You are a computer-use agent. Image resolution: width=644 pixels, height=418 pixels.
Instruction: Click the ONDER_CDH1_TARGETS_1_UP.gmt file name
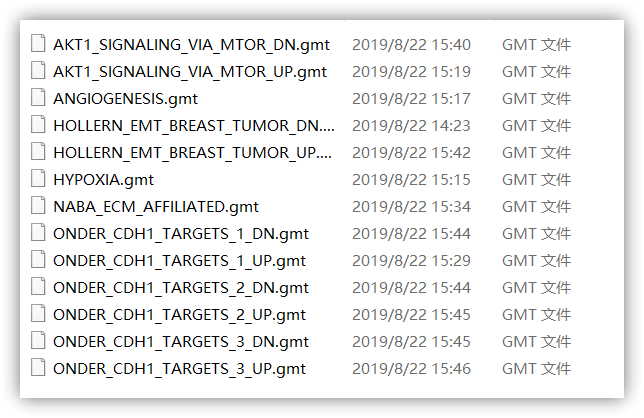[x=179, y=261]
